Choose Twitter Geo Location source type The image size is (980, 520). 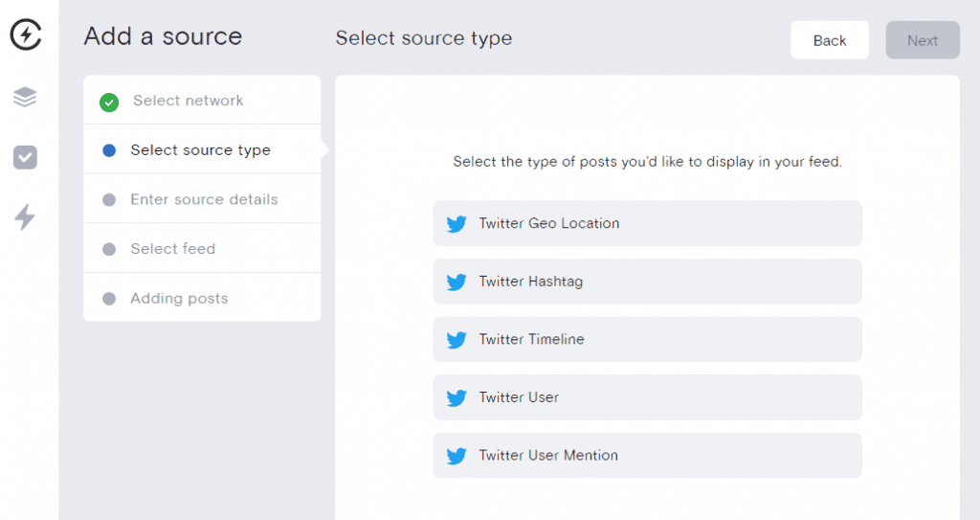pyautogui.click(x=647, y=223)
